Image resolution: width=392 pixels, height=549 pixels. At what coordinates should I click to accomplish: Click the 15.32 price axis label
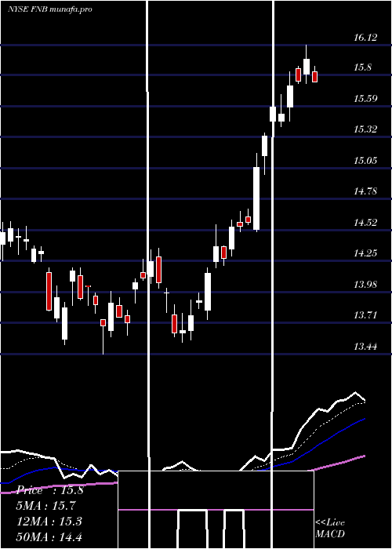coord(365,129)
